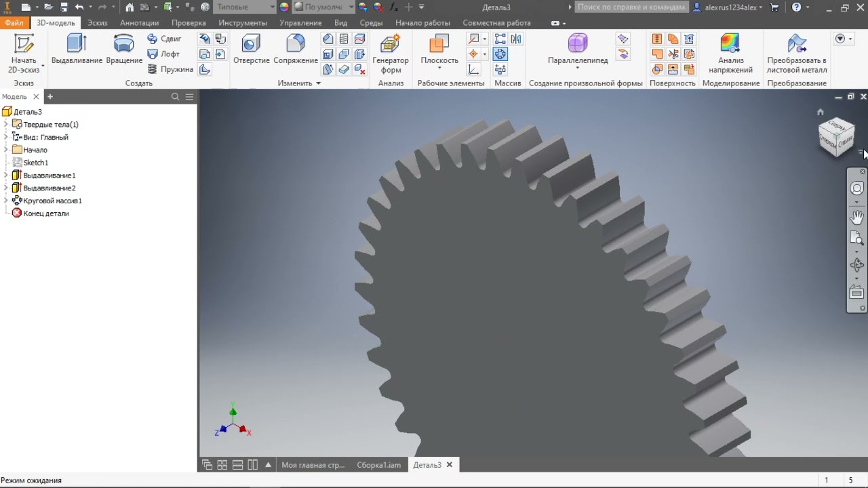Click the full navigation wheel icon
The image size is (868, 488).
(857, 188)
